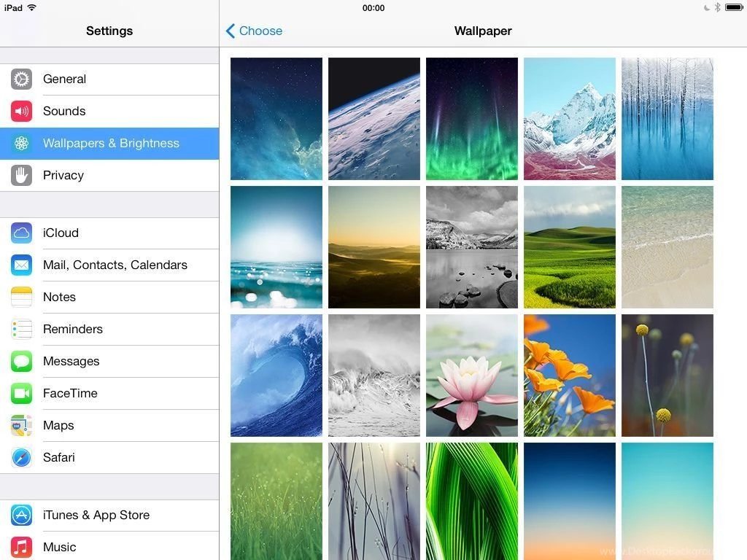Select the General settings gear icon

[x=21, y=79]
